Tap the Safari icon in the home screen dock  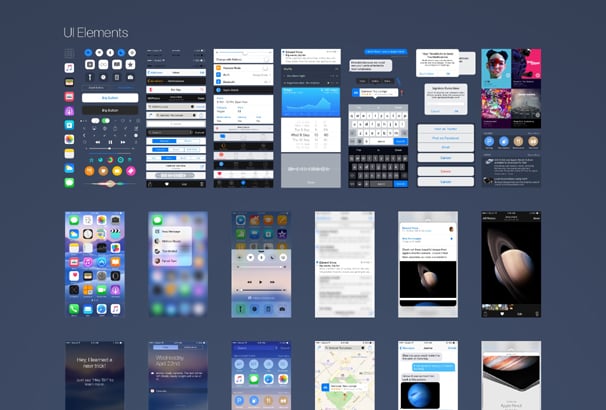pyautogui.click(x=101, y=308)
